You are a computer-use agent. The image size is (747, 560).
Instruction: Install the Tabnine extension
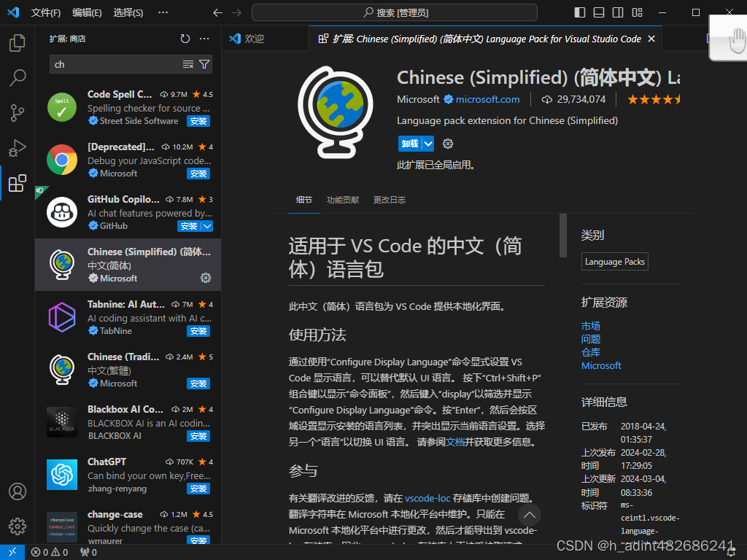point(198,331)
